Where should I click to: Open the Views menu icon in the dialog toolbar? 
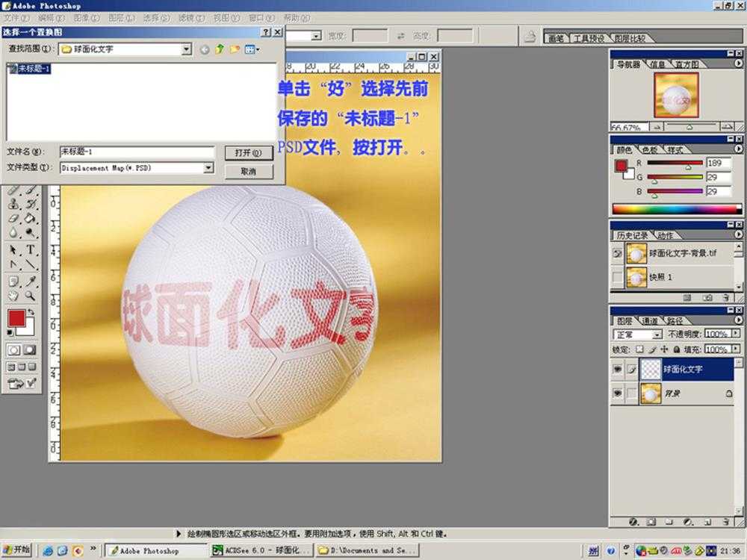pyautogui.click(x=249, y=48)
